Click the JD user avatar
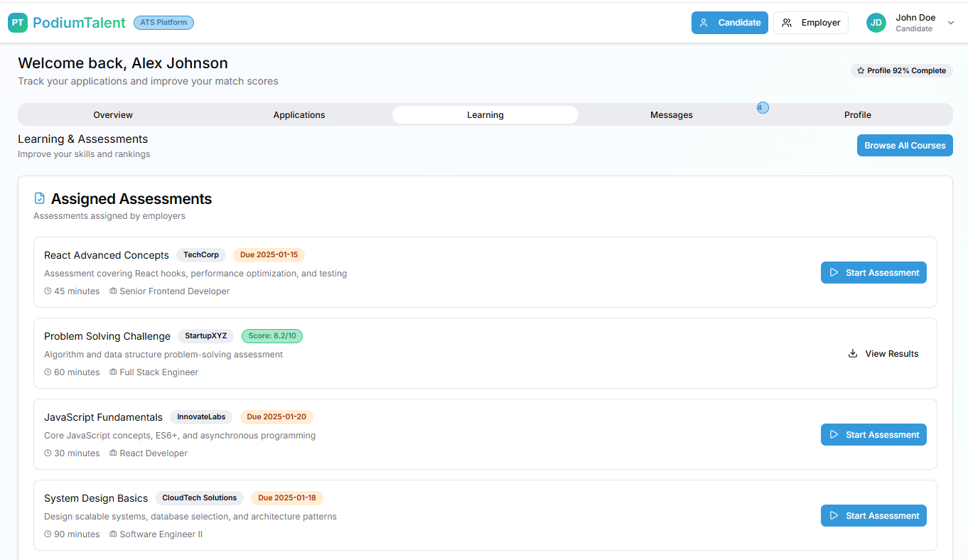Image resolution: width=968 pixels, height=560 pixels. pos(876,23)
